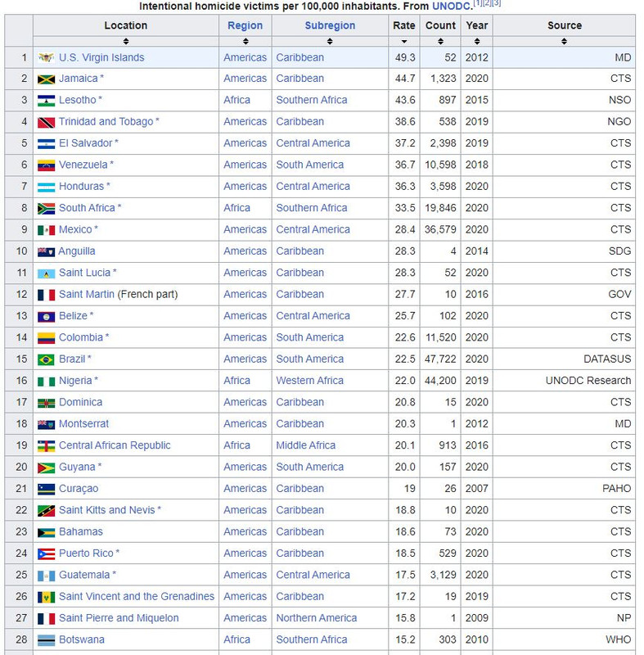This screenshot has height=655, width=644.
Task: Click the Trinidad and Tobago flag
Action: coord(46,122)
